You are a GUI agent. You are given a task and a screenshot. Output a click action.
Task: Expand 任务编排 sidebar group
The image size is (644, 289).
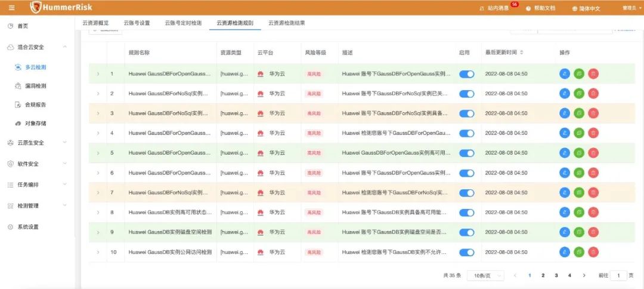pos(38,185)
